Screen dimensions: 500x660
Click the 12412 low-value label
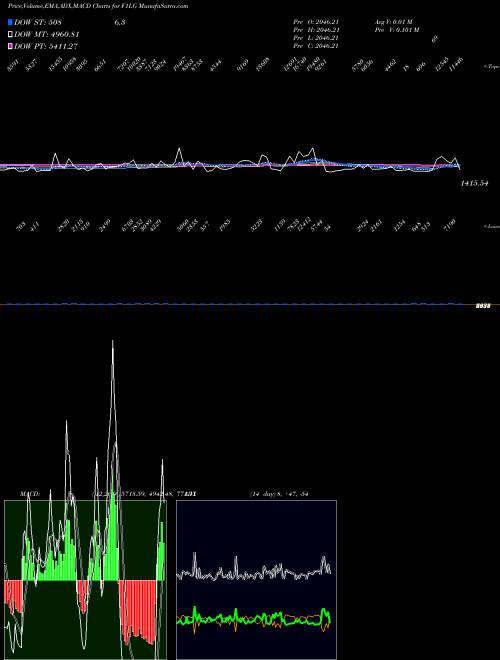(303, 226)
